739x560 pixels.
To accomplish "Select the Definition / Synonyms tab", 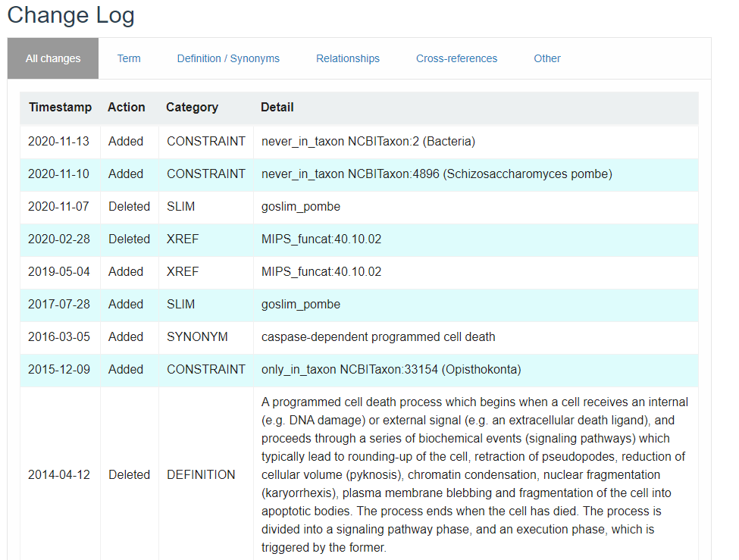I will tap(228, 58).
